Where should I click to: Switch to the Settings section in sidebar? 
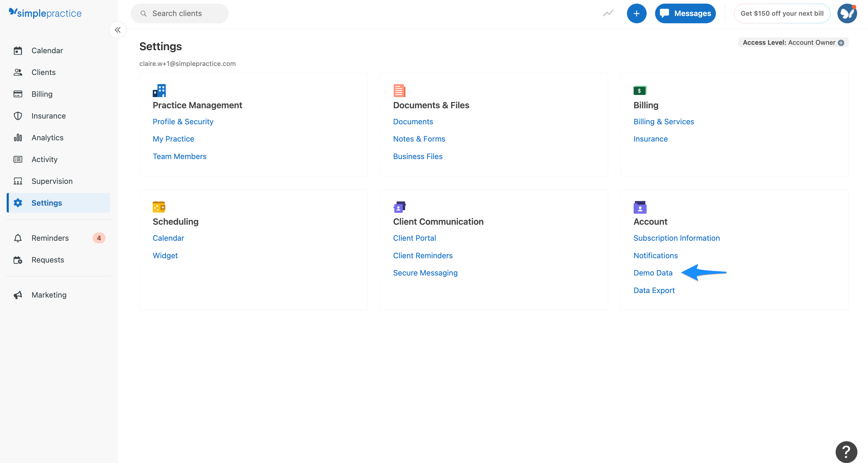[47, 203]
